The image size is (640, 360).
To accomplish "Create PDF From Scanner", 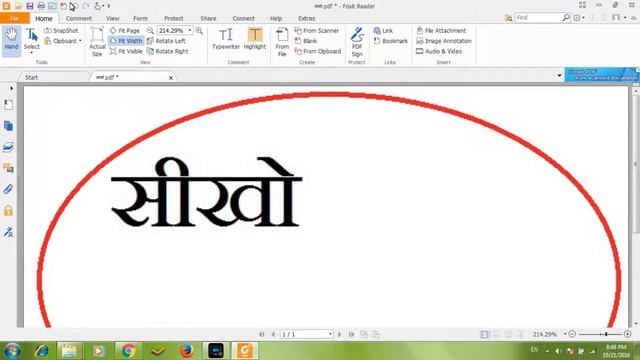I will tap(316, 31).
